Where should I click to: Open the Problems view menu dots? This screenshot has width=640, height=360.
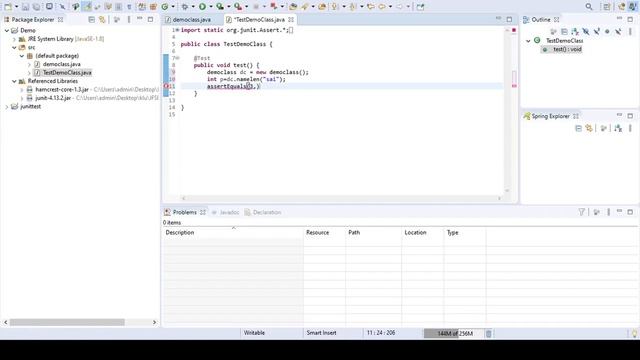[609, 212]
